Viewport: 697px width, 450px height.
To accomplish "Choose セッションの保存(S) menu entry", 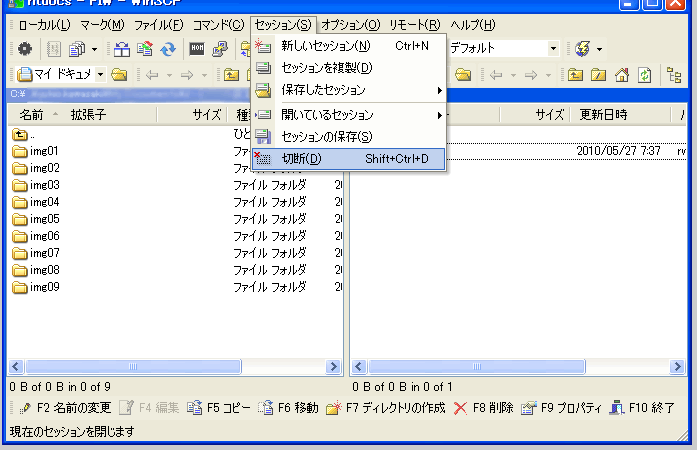I will point(348,137).
